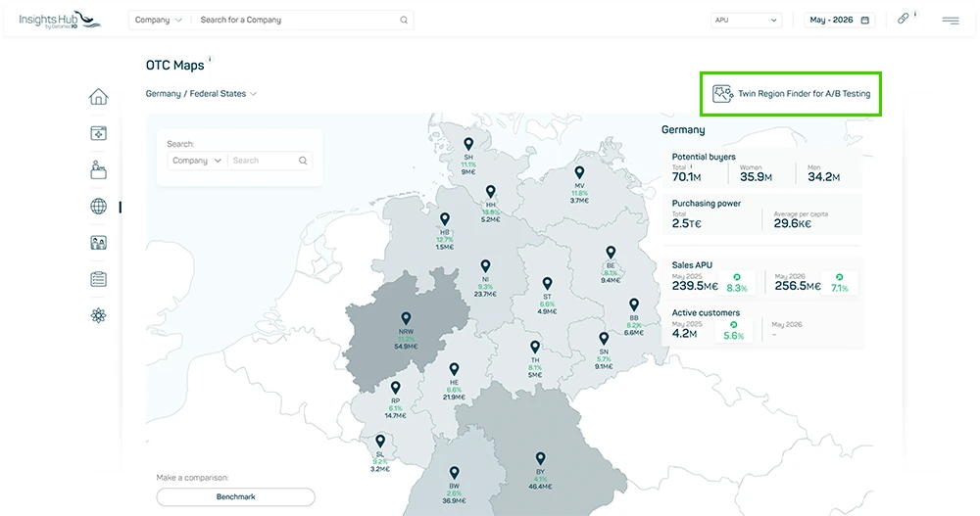Click the calendar icon beside May - 2026

[x=865, y=20]
